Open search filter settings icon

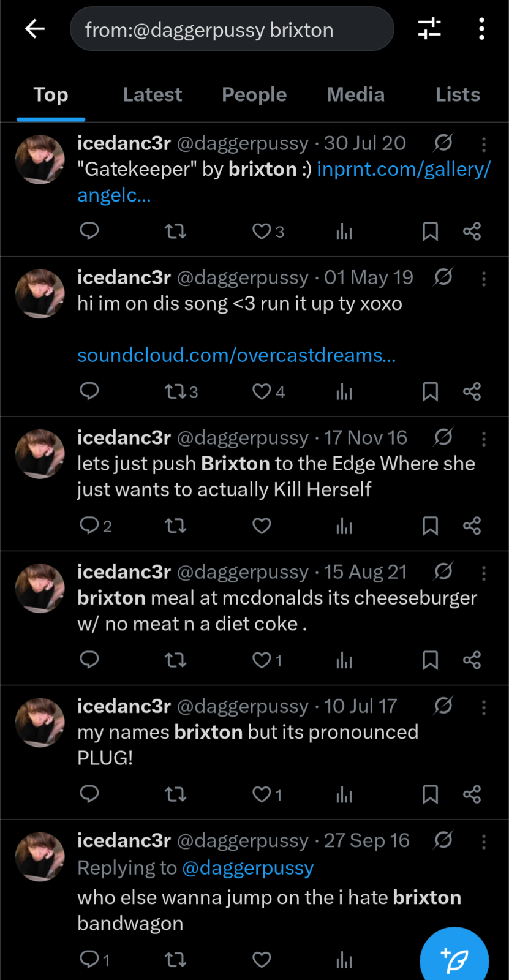click(429, 29)
